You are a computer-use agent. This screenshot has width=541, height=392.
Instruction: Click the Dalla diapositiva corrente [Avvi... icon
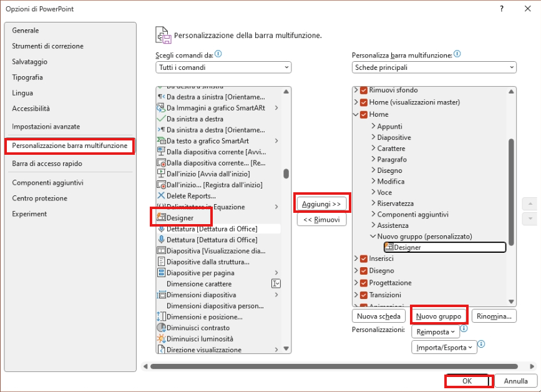click(x=161, y=152)
